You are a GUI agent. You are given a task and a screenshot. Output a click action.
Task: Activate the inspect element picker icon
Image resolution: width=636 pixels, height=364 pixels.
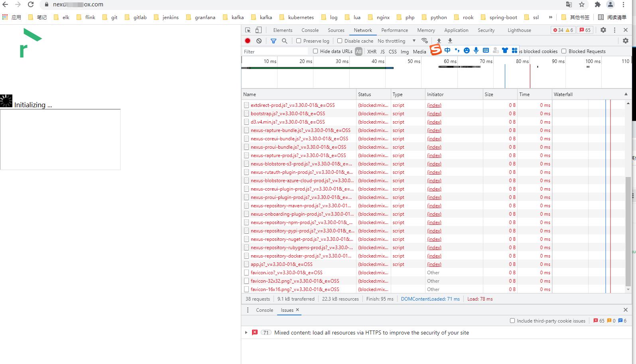pyautogui.click(x=248, y=30)
